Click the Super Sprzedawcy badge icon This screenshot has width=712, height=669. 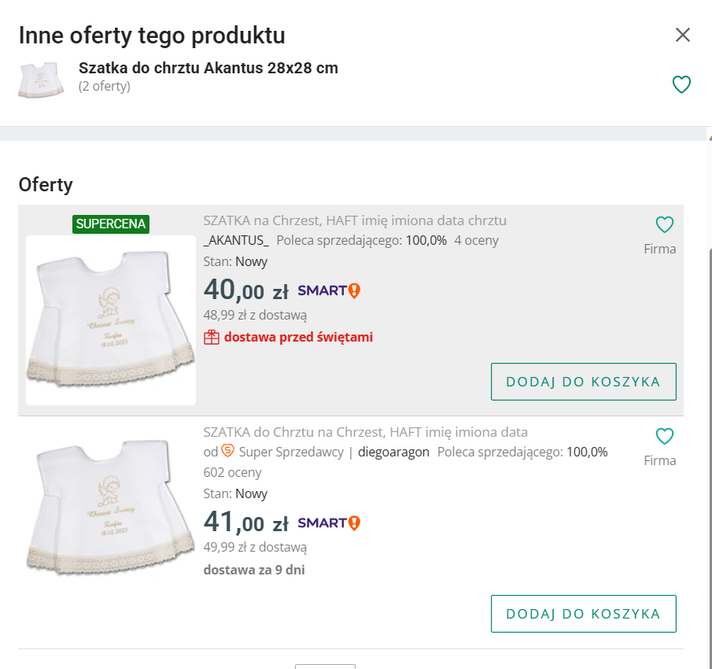pyautogui.click(x=228, y=451)
